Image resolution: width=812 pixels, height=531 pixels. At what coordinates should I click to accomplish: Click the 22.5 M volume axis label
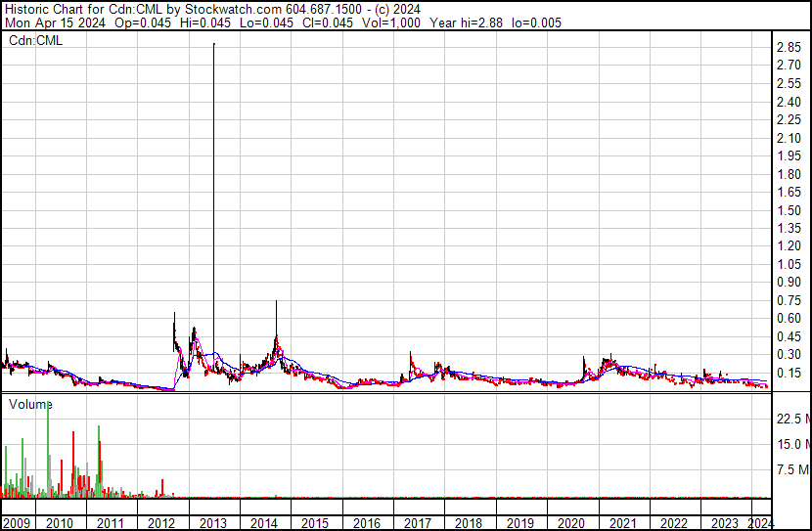(791, 420)
